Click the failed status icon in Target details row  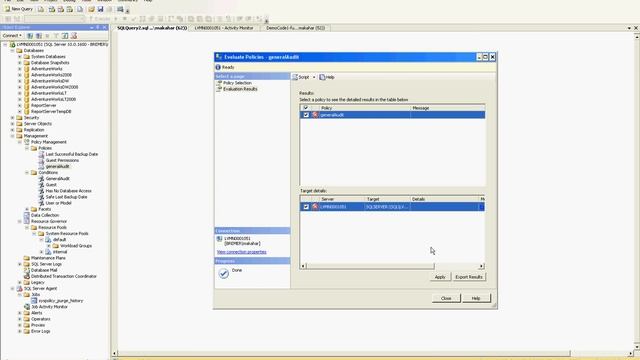click(x=315, y=207)
